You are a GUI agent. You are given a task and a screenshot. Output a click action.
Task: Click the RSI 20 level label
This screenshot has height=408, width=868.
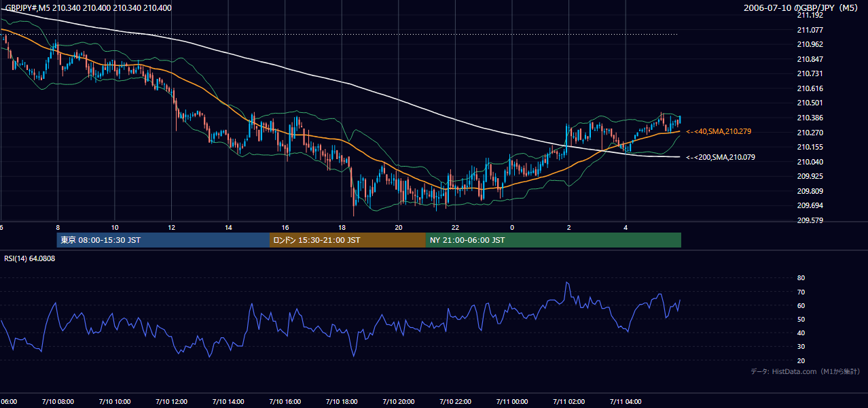(801, 360)
